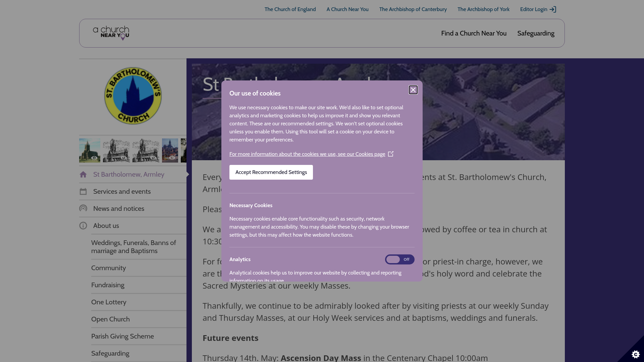
Task: Open News and notices
Action: tap(133, 208)
